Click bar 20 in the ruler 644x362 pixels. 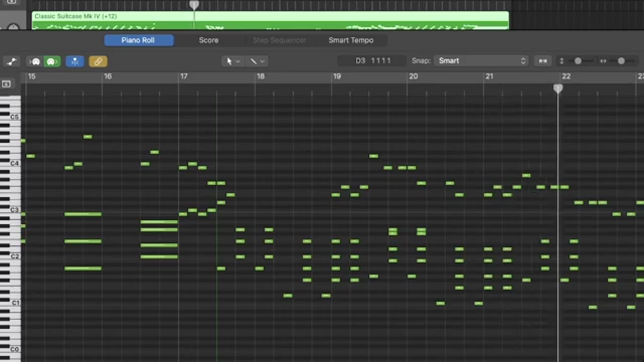pyautogui.click(x=413, y=76)
